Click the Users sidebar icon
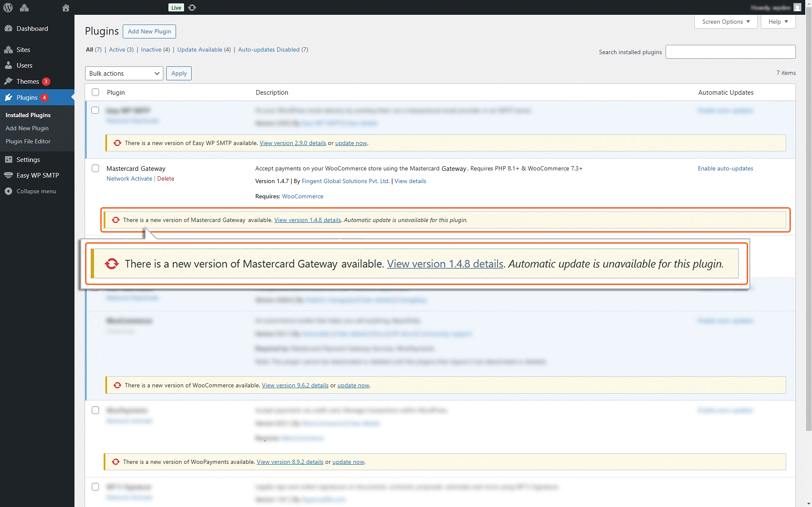 (8, 65)
